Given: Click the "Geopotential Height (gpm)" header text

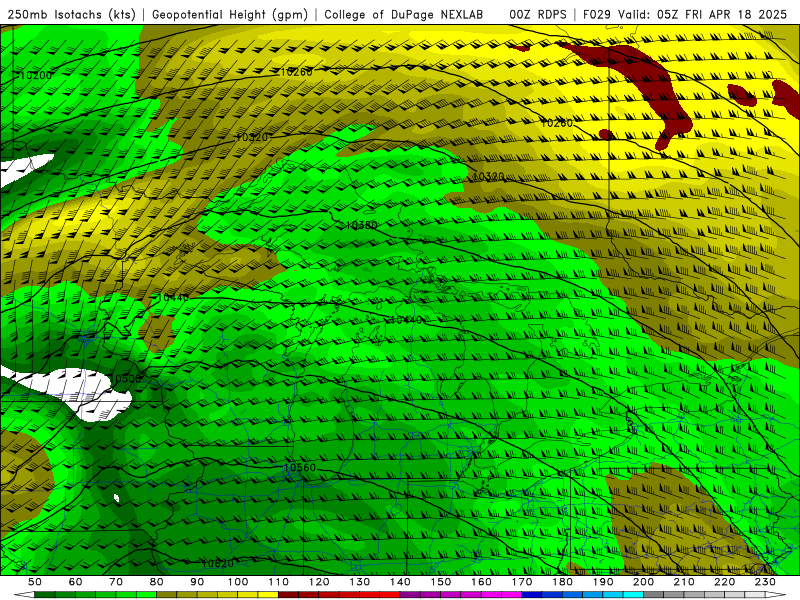Looking at the screenshot, I should [x=230, y=15].
